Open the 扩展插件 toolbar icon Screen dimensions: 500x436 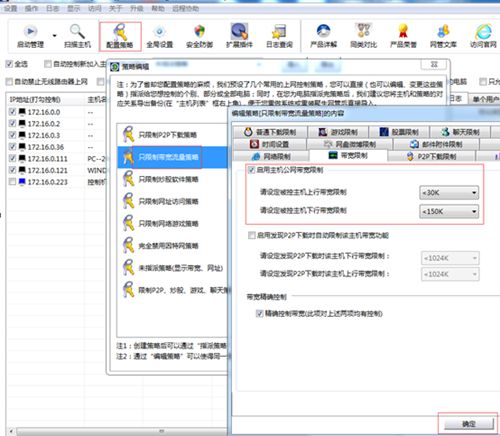coord(239,31)
